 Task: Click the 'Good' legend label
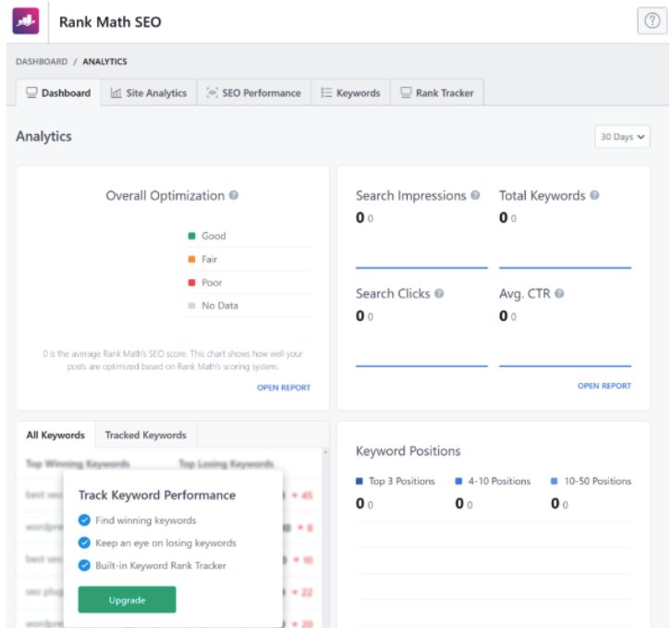coord(214,236)
